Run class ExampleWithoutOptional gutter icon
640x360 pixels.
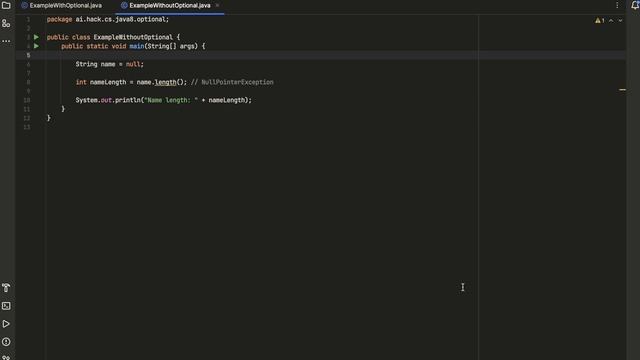[x=36, y=37]
